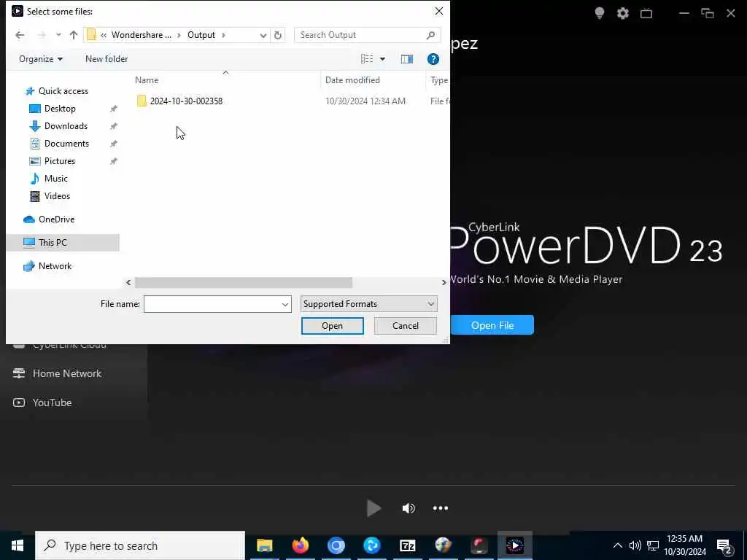Viewport: 747px width, 560px height.
Task: Open the Windows Start menu
Action: (18, 545)
